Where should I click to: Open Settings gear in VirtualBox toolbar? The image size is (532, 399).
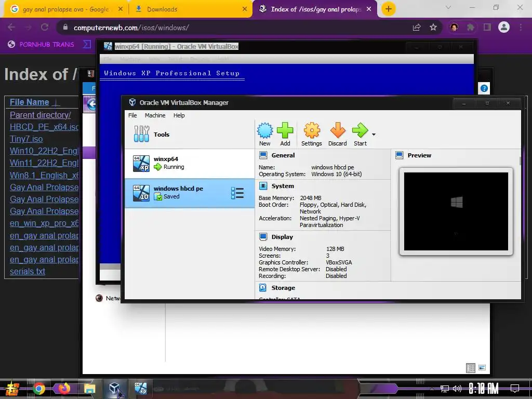[x=312, y=135]
